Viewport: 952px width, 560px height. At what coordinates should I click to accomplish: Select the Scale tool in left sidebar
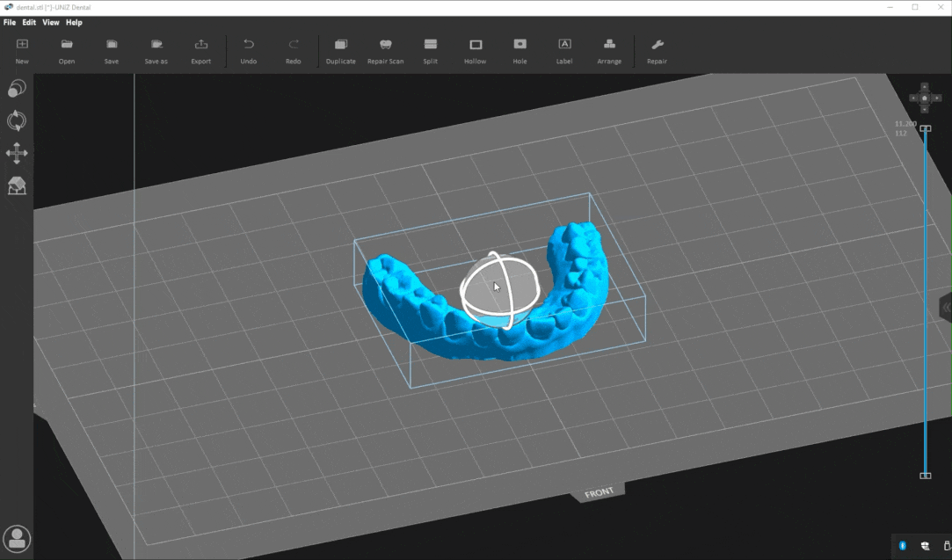pos(17,89)
